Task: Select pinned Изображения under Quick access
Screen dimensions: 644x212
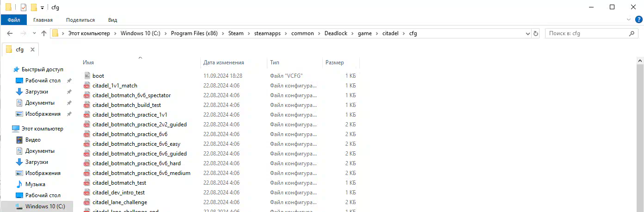Action: [x=43, y=114]
